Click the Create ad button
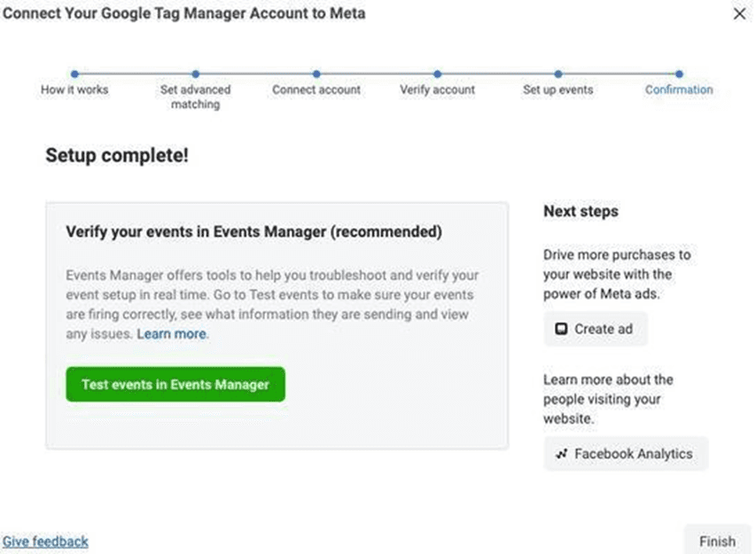 (596, 329)
